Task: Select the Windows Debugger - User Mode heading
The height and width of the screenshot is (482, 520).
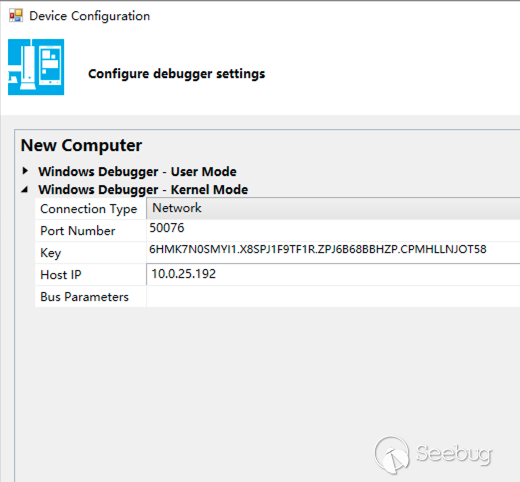Action: (137, 172)
